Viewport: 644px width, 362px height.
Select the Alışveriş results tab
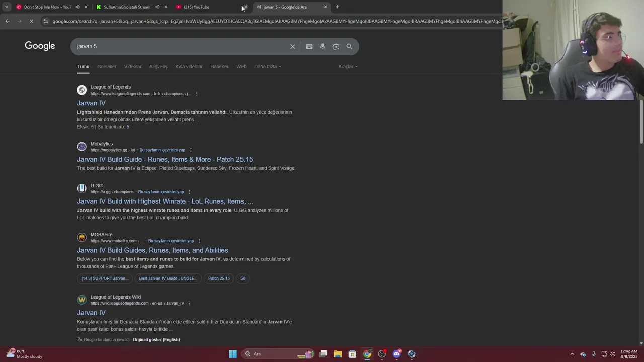[158, 66]
